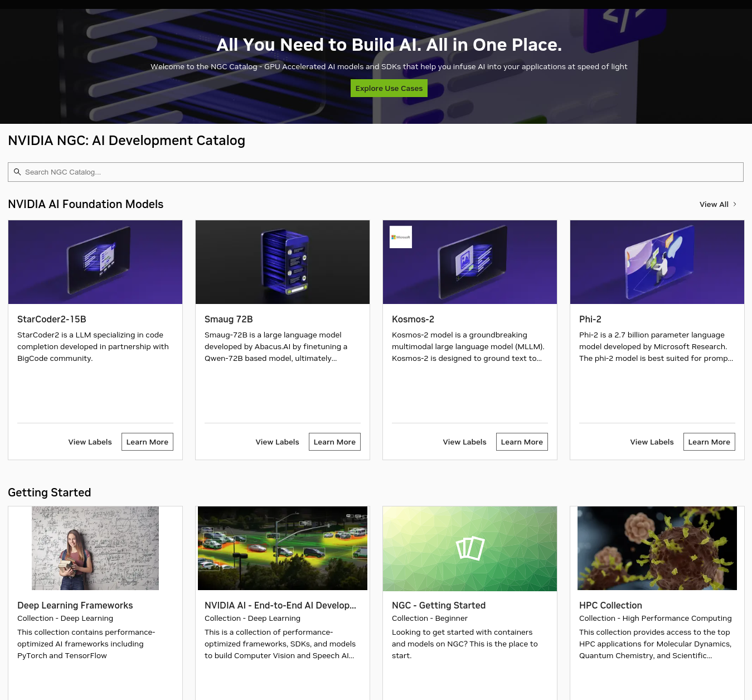752x700 pixels.
Task: Open Deep Learning Frameworks thumbnail
Action: [x=95, y=548]
